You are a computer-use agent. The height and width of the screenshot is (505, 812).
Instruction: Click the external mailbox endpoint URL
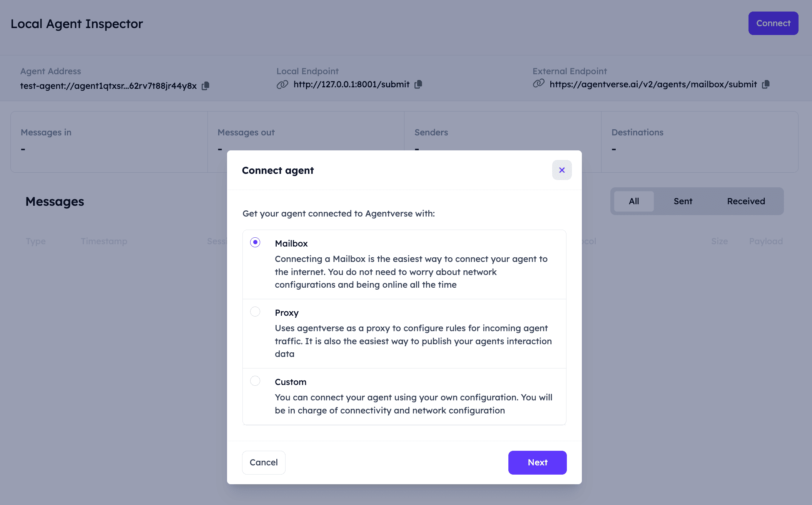(653, 84)
